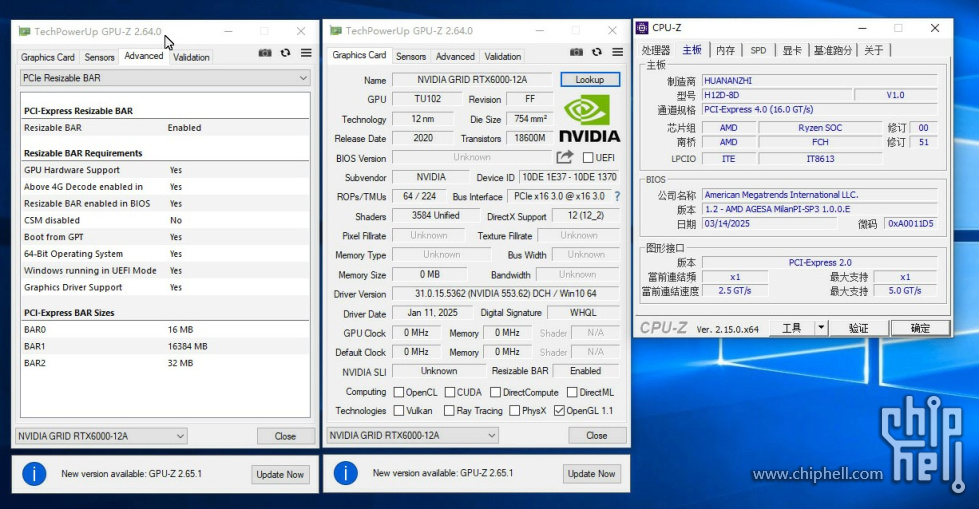The image size is (979, 509).
Task: Click the Resizable BAR Enabled row
Action: click(165, 127)
